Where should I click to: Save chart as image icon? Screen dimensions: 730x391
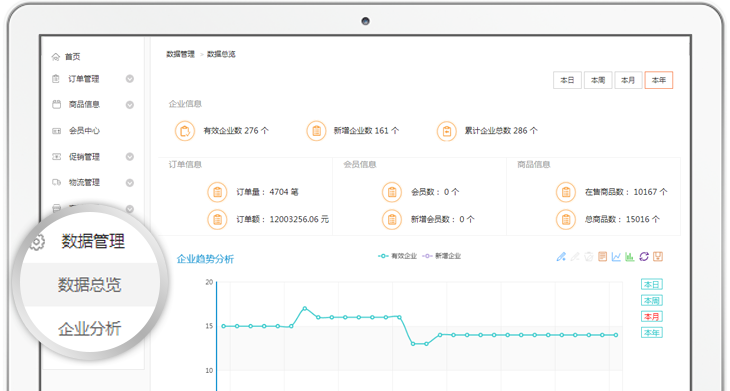pyautogui.click(x=658, y=256)
